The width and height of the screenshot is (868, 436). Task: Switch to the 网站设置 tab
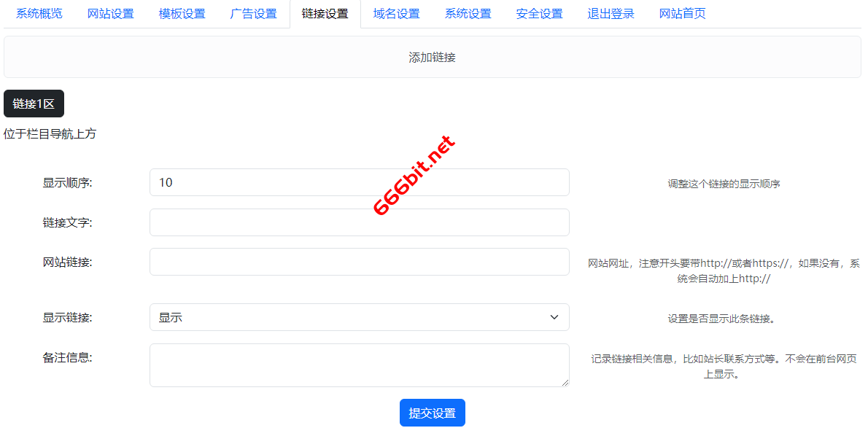[111, 14]
